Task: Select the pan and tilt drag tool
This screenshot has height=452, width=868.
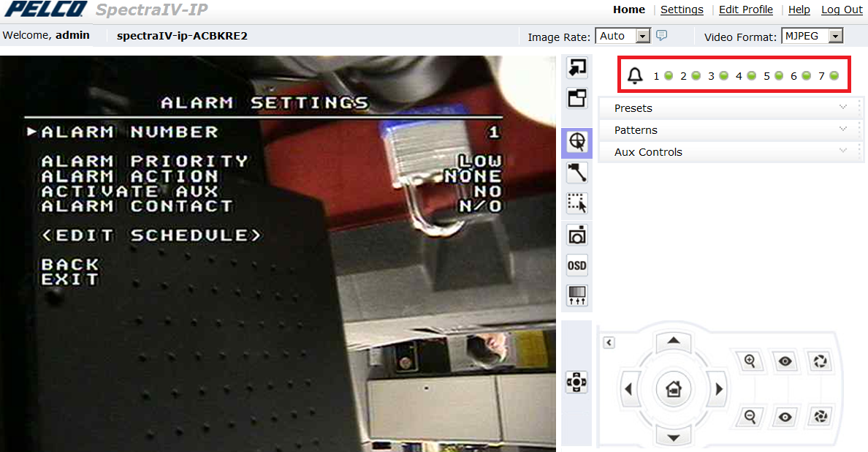Action: (576, 173)
